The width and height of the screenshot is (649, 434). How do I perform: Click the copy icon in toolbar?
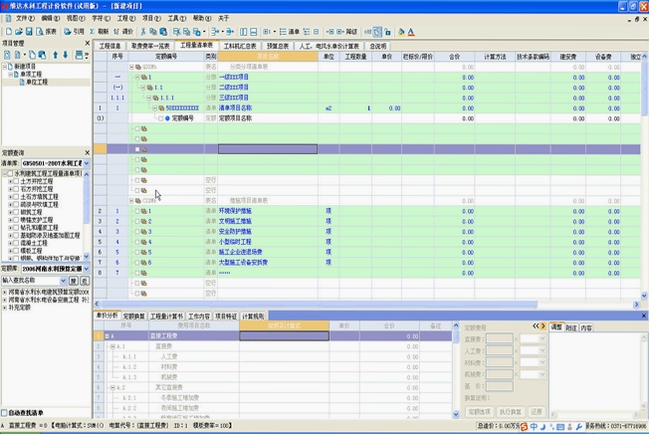pyautogui.click(x=153, y=31)
